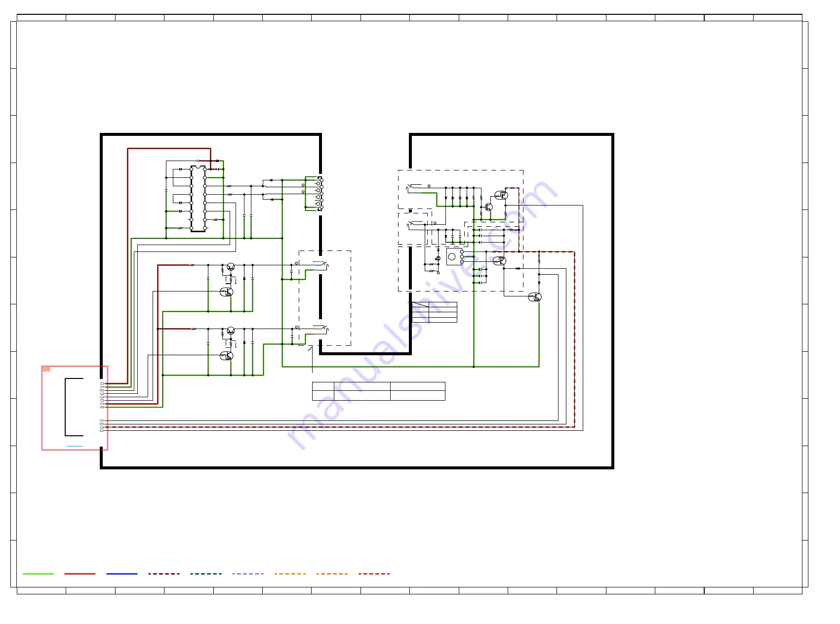
Task: Click the dashed lavender line legend swatch
Action: click(248, 574)
